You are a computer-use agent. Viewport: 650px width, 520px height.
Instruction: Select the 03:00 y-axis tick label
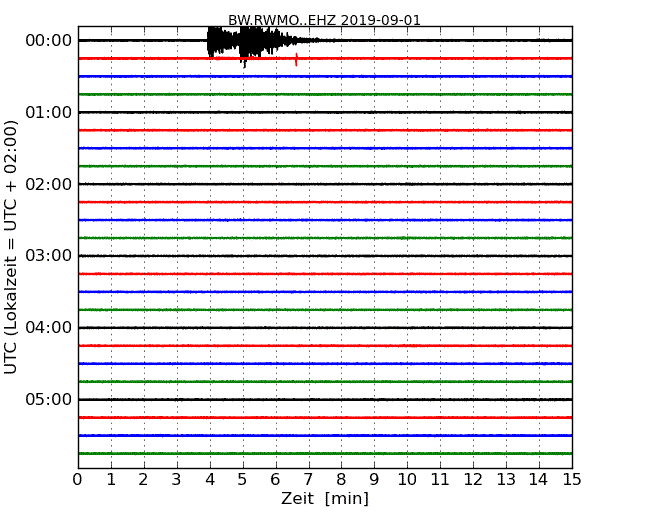pyautogui.click(x=49, y=255)
